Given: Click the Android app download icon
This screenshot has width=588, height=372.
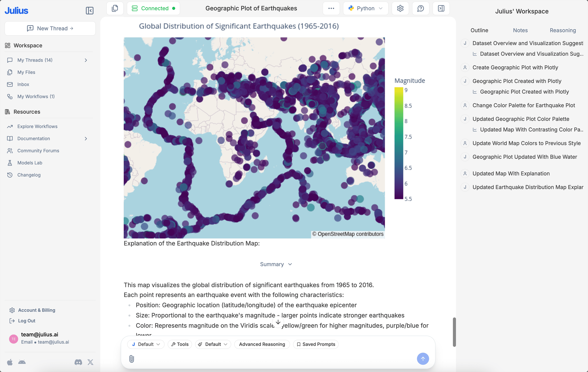Looking at the screenshot, I should pyautogui.click(x=22, y=362).
